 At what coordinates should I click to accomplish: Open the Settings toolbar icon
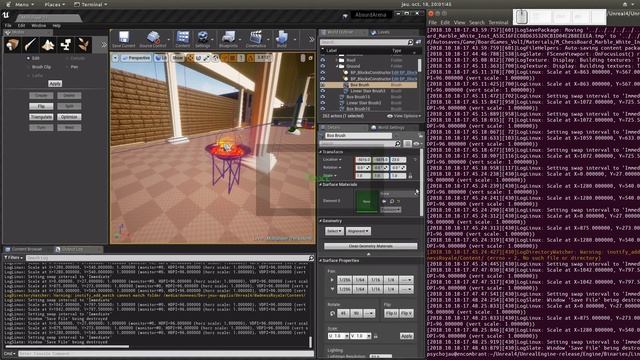202,39
